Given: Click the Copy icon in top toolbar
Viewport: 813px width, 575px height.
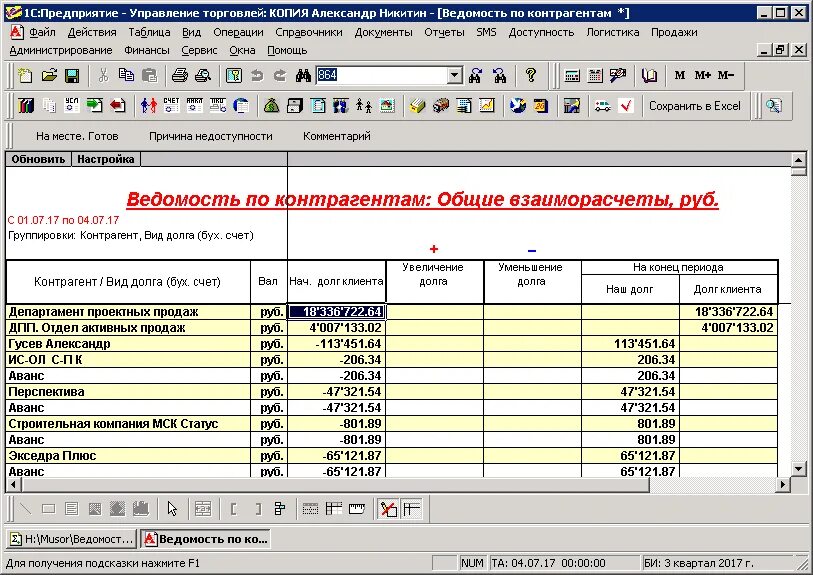Looking at the screenshot, I should pos(126,76).
